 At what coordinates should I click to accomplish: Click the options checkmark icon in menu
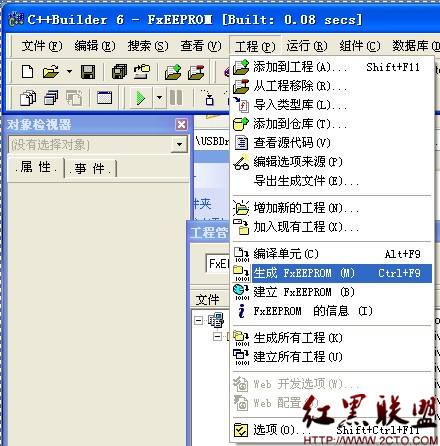(x=241, y=430)
